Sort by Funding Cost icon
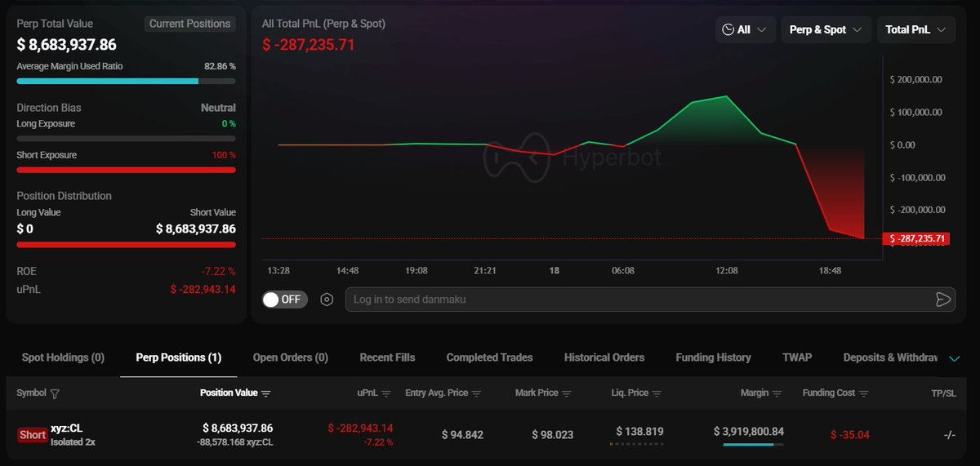Screen dimensions: 980x466 [x=863, y=393]
